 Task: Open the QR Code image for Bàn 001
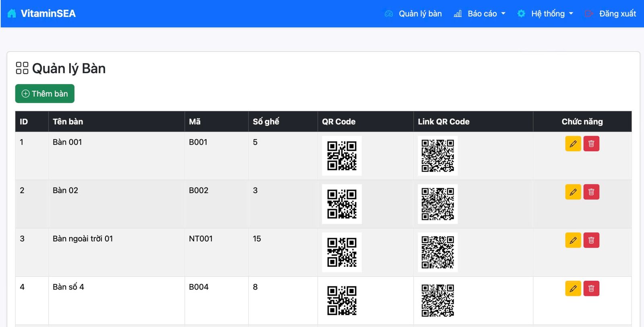(342, 156)
